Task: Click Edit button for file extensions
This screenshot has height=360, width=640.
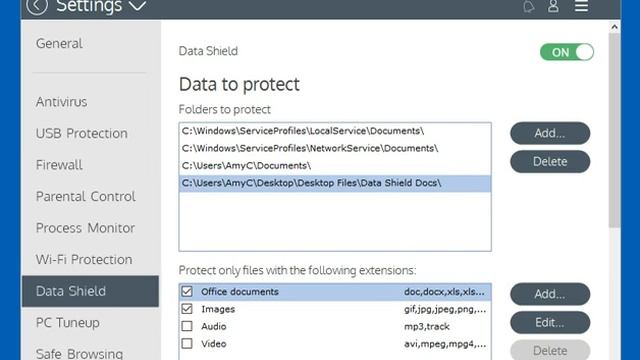Action: (550, 322)
